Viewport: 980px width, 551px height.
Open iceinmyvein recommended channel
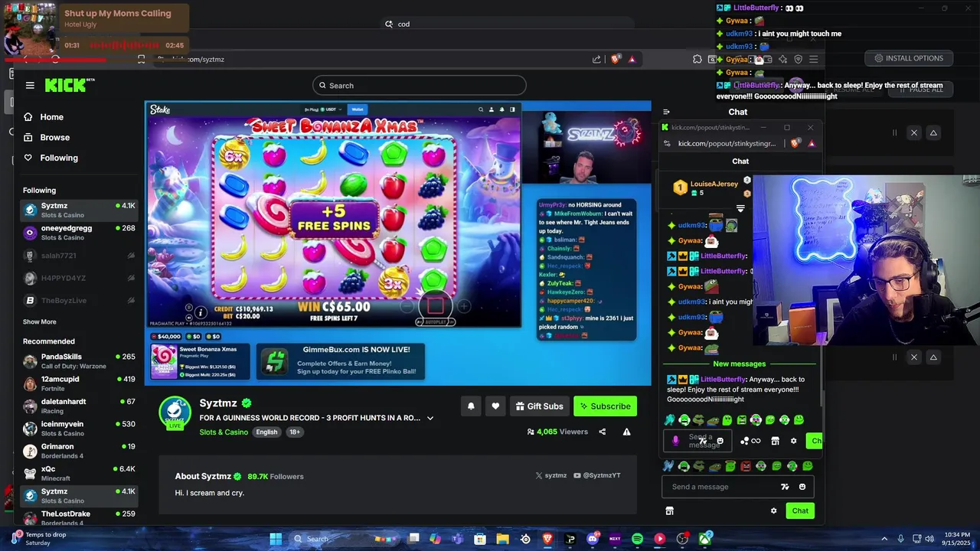(x=80, y=429)
